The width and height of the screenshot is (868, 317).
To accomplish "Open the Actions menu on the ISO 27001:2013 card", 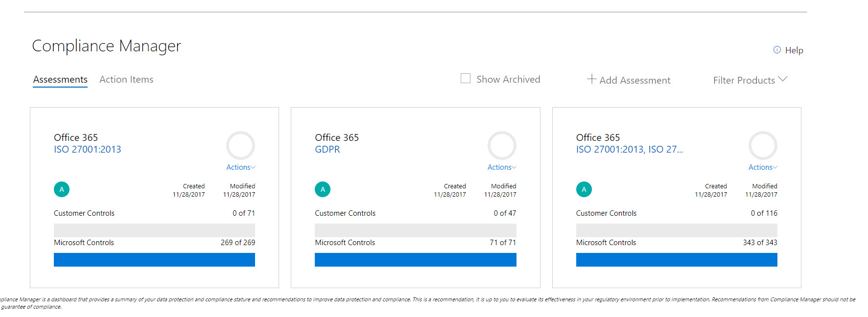I will point(240,167).
